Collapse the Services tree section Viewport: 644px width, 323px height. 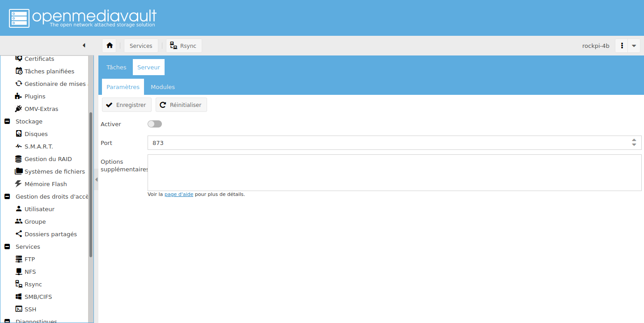(7, 246)
